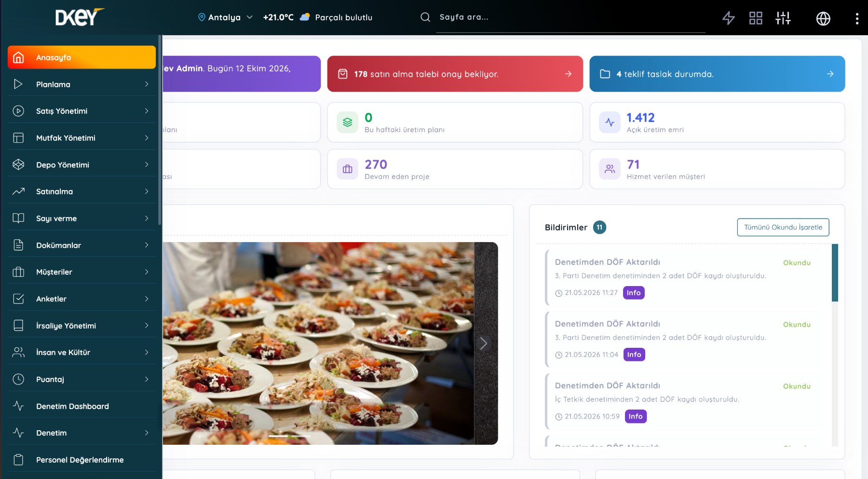Click the folder icon in teklif taslak banner
Image resolution: width=868 pixels, height=479 pixels.
point(605,74)
